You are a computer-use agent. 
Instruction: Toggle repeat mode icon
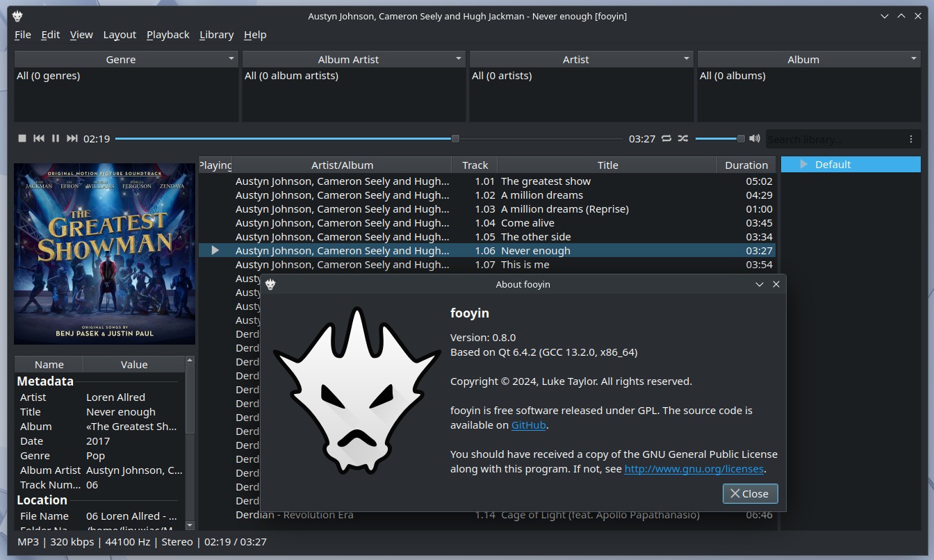666,138
